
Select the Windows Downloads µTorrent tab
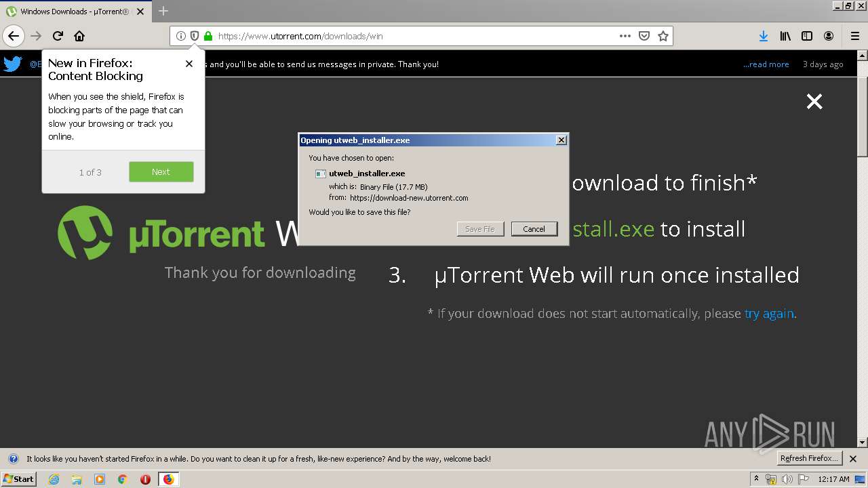[76, 12]
